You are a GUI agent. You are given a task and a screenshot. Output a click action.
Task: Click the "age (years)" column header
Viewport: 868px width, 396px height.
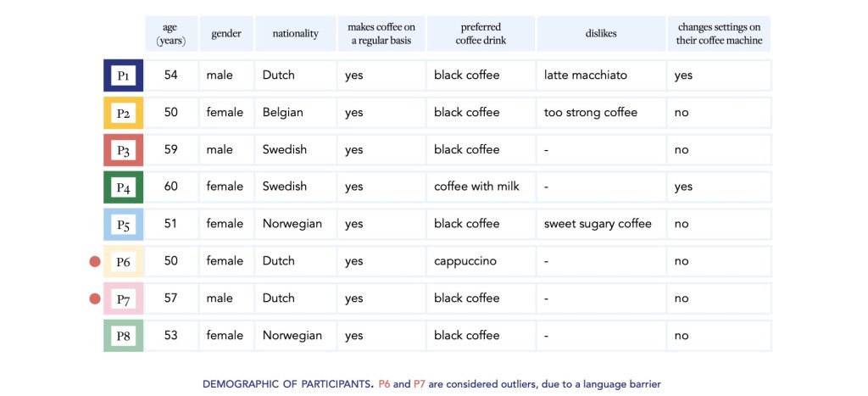(x=171, y=34)
